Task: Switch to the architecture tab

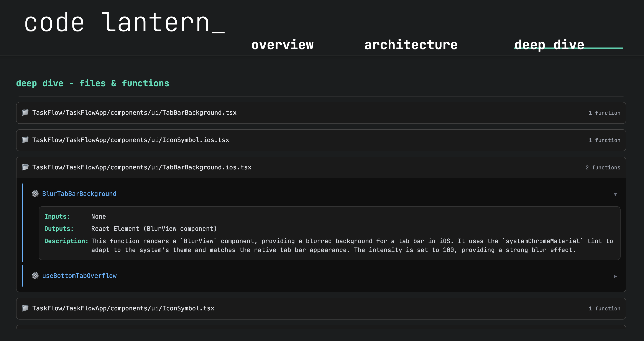Action: [411, 45]
